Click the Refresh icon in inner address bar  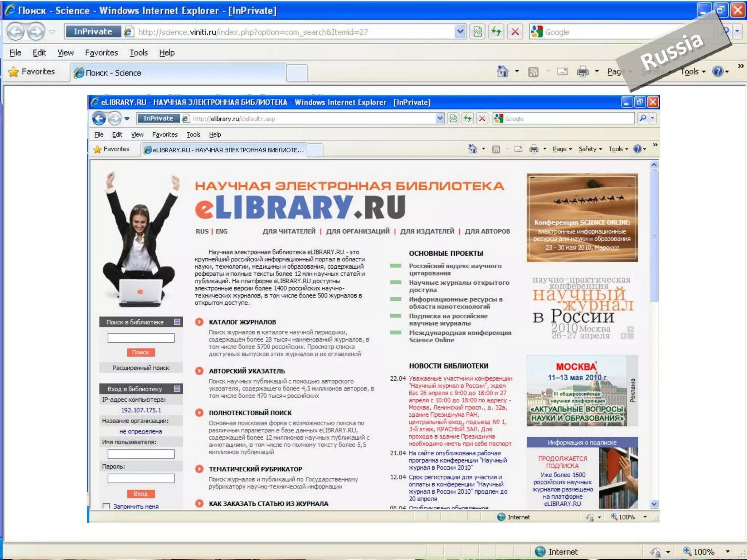click(x=468, y=118)
